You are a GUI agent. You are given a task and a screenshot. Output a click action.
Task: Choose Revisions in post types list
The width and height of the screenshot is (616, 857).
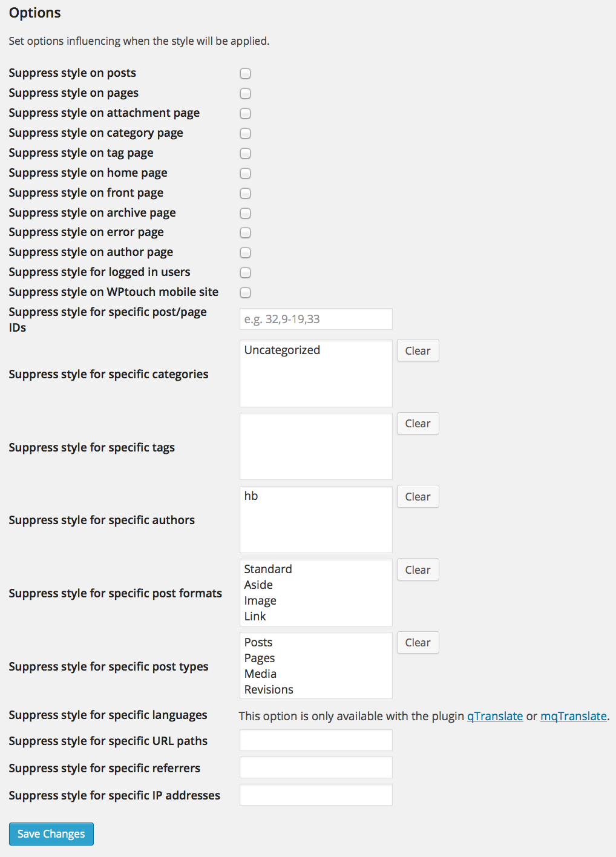pyautogui.click(x=269, y=689)
